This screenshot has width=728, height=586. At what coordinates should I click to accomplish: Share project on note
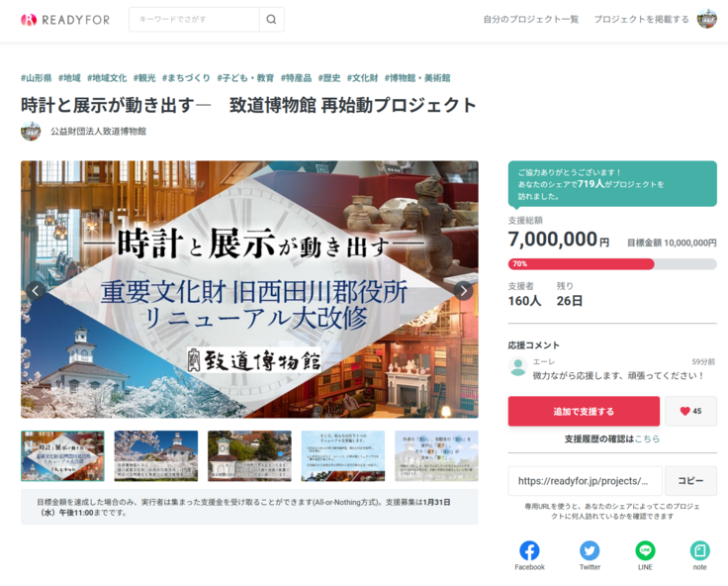tap(699, 551)
